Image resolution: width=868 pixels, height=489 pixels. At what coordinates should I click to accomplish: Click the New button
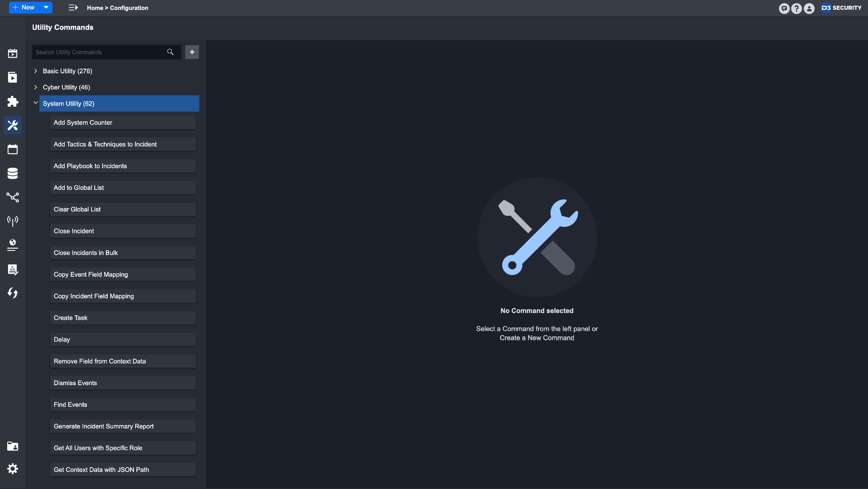click(x=24, y=7)
